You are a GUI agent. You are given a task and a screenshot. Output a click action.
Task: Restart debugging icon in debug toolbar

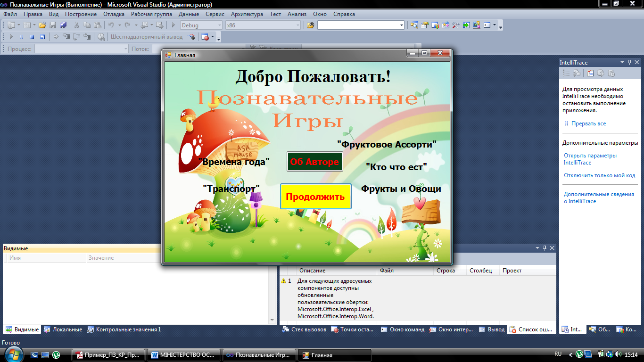(x=42, y=36)
